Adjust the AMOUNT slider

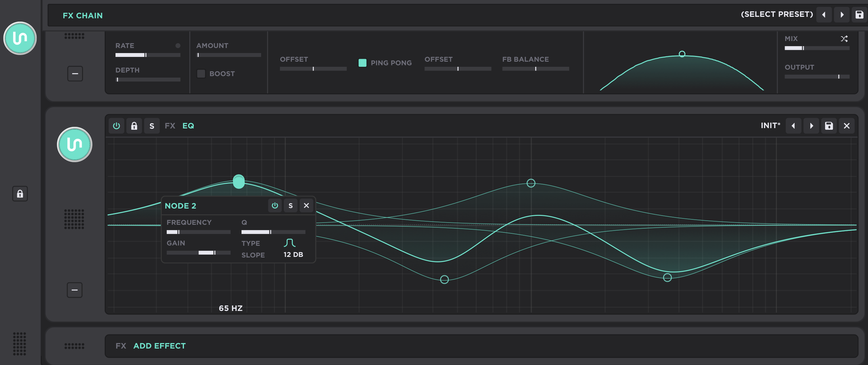229,55
